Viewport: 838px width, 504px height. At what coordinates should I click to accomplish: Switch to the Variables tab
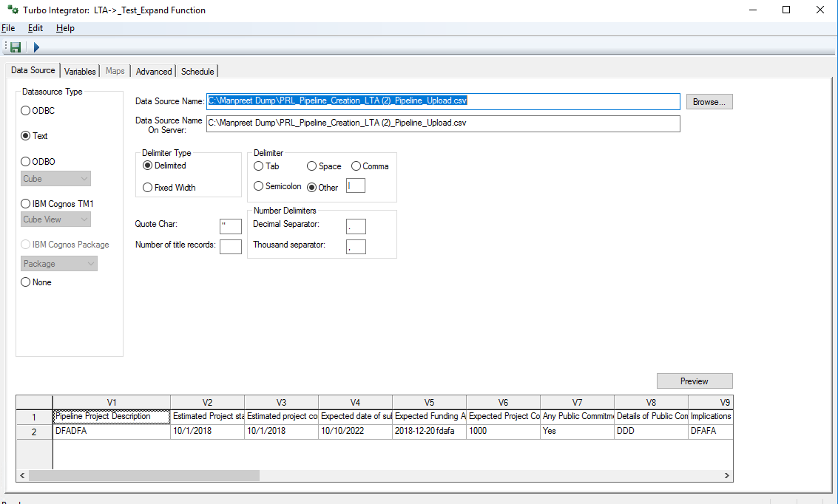pyautogui.click(x=79, y=71)
